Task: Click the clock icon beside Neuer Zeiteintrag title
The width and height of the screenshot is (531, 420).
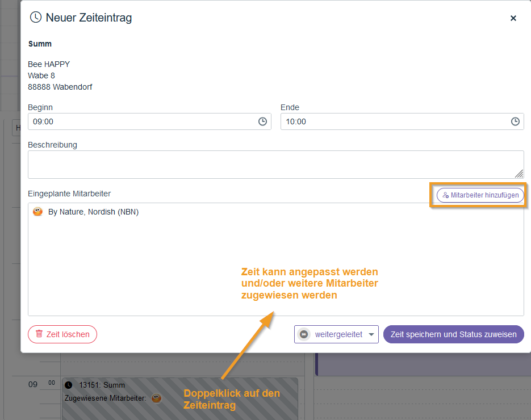Action: tap(36, 18)
